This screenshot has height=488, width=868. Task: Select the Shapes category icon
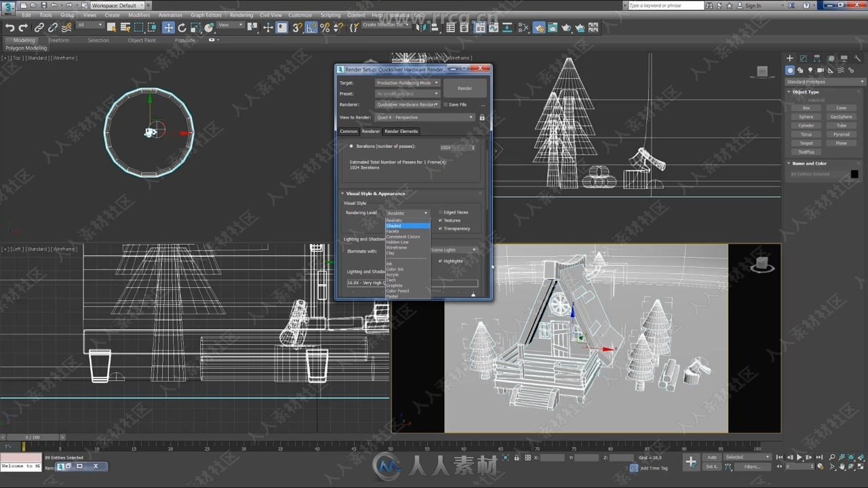point(800,70)
